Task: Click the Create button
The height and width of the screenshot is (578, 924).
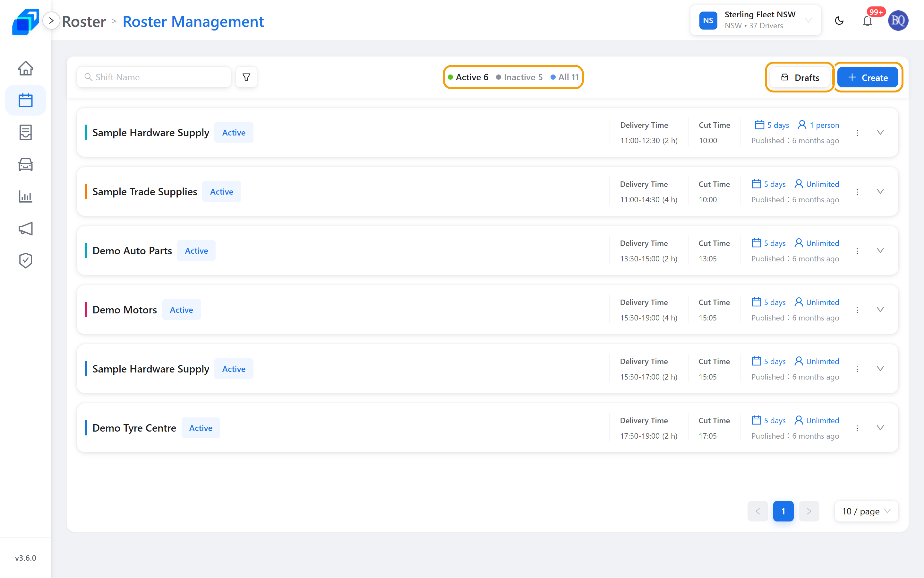Action: [868, 78]
